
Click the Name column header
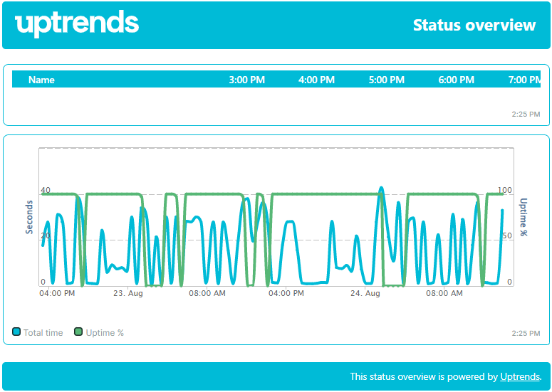point(41,80)
